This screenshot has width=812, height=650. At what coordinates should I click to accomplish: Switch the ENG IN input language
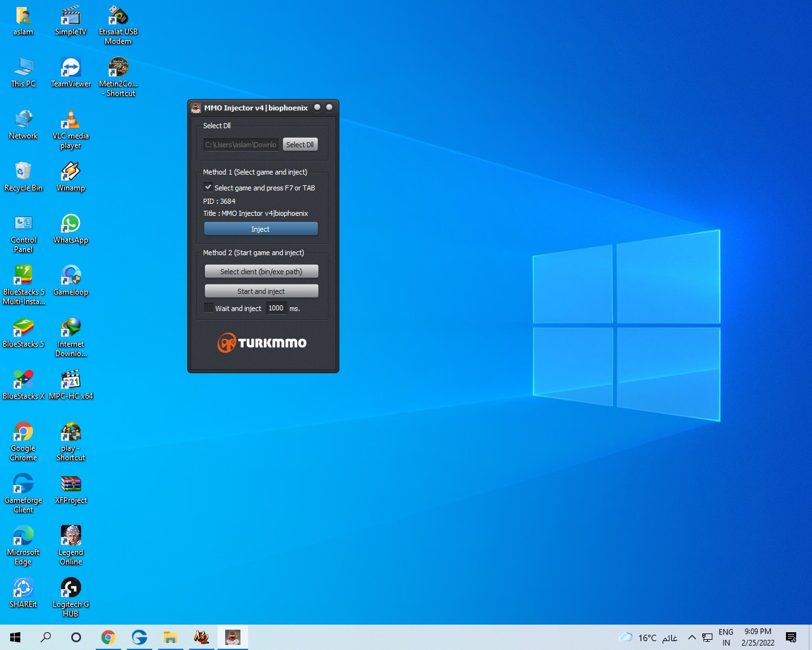tap(726, 637)
